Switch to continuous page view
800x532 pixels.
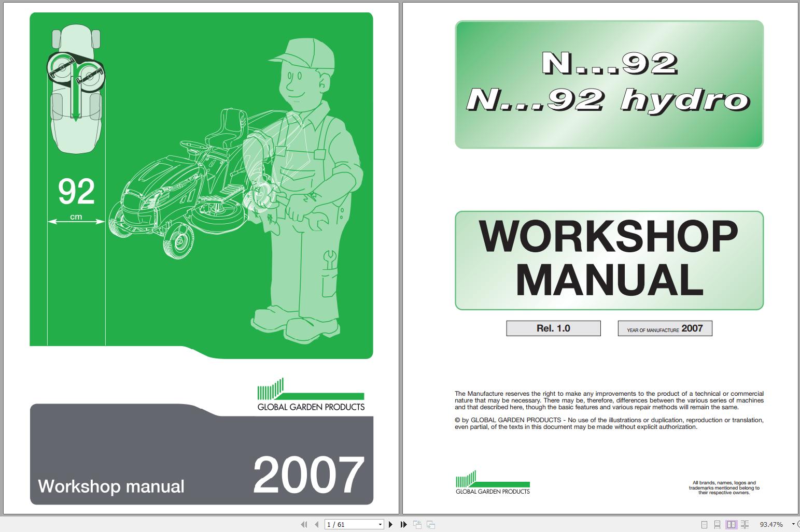click(718, 524)
